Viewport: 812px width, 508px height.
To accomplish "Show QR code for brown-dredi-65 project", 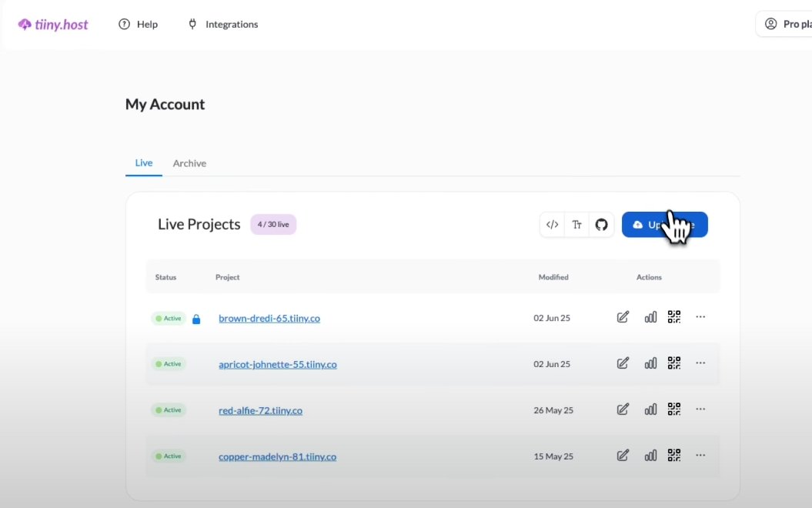I will [674, 317].
